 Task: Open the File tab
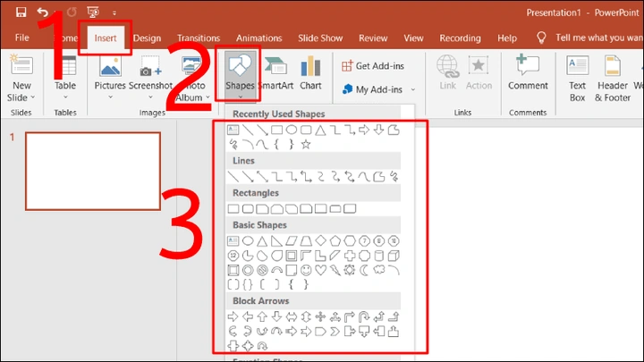click(21, 38)
